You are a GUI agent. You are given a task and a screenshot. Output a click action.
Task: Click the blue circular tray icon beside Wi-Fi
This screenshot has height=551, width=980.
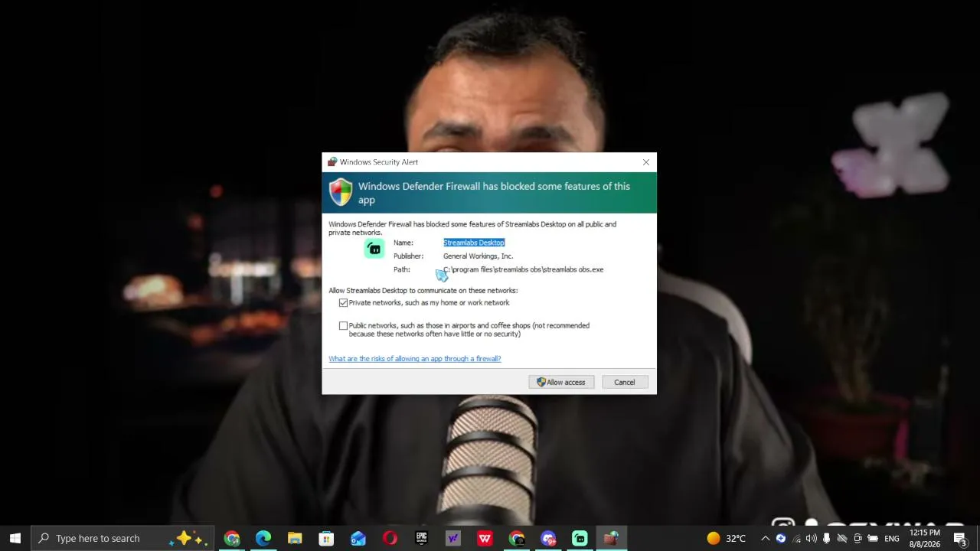pos(781,538)
